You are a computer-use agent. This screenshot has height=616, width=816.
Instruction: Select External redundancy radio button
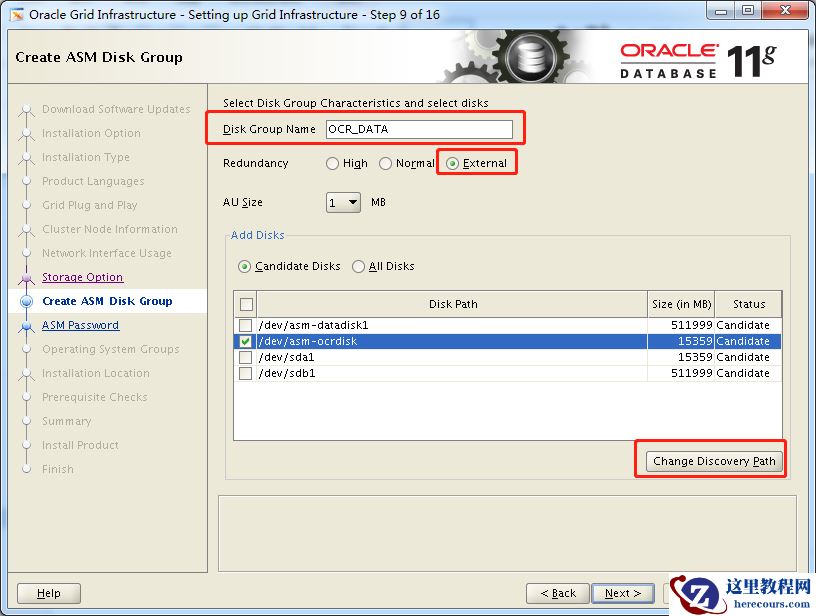[452, 163]
